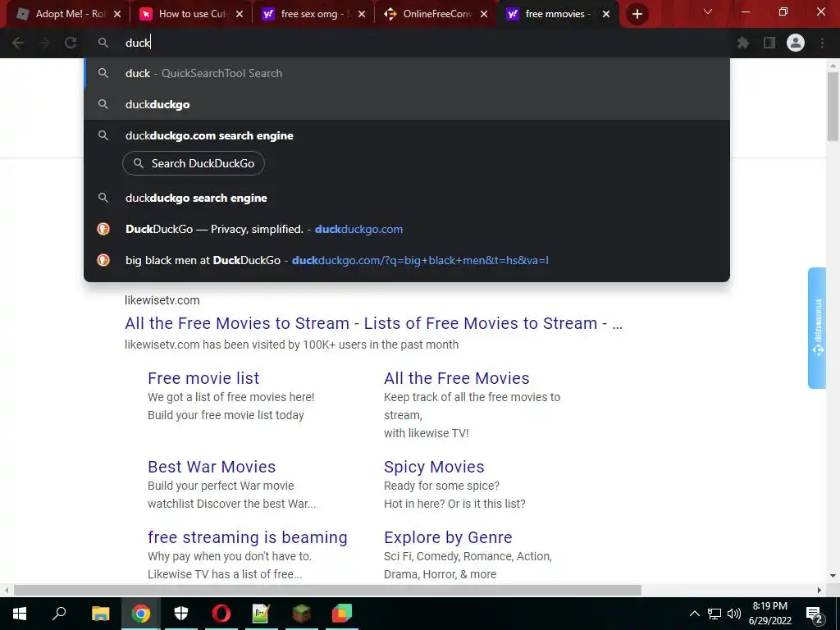Image resolution: width=840 pixels, height=630 pixels.
Task: Open a new tab with plus button
Action: 637,15
